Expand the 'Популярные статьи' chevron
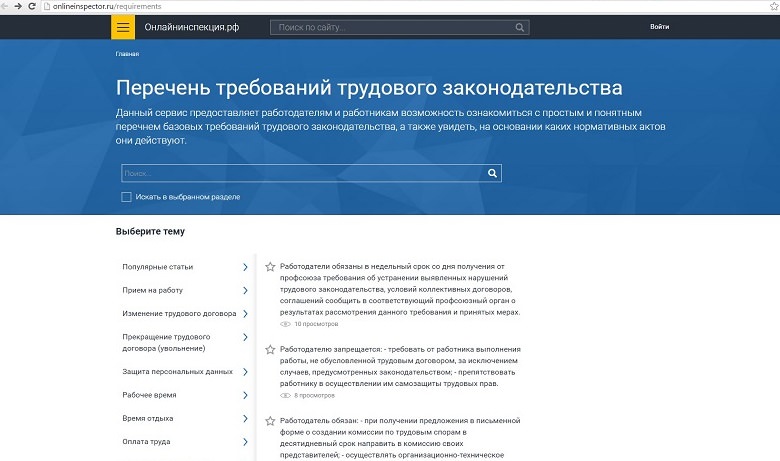The width and height of the screenshot is (780, 461). click(245, 267)
